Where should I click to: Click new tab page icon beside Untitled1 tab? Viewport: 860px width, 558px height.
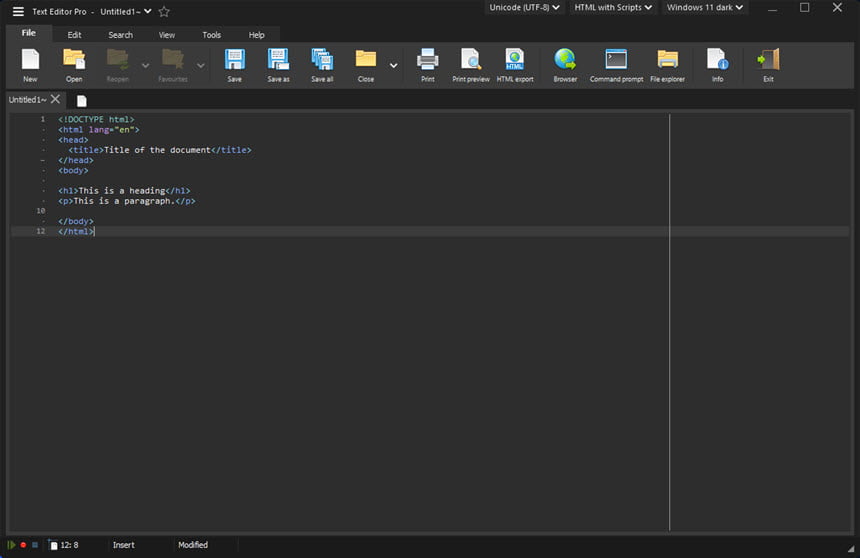point(82,101)
